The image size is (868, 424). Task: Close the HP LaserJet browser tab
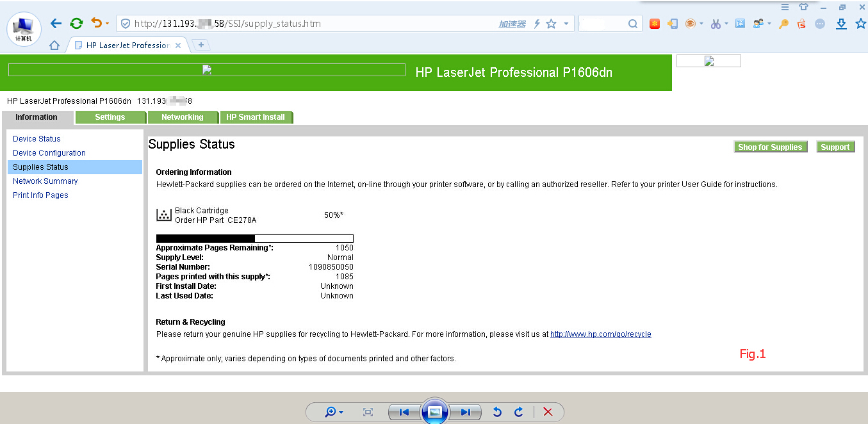[x=178, y=45]
